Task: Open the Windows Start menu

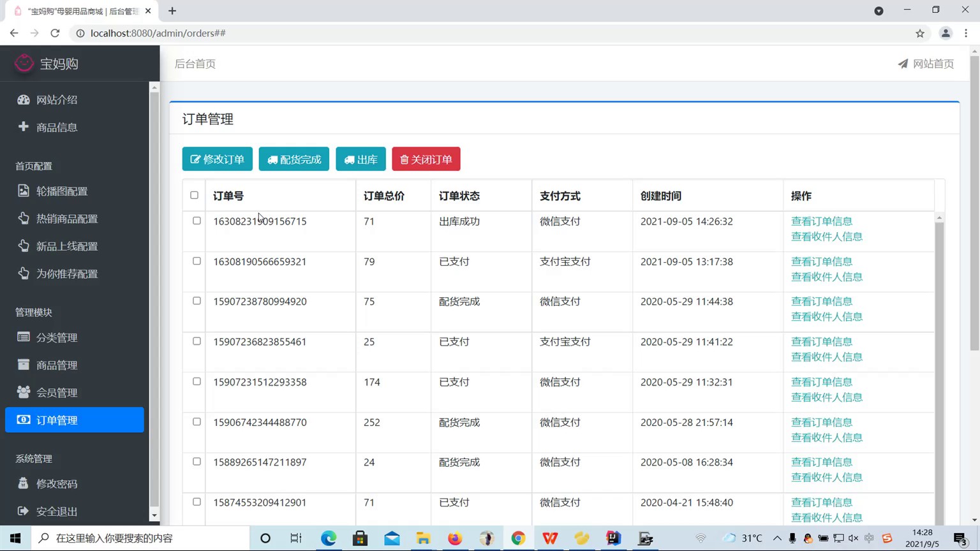Action: pyautogui.click(x=15, y=538)
